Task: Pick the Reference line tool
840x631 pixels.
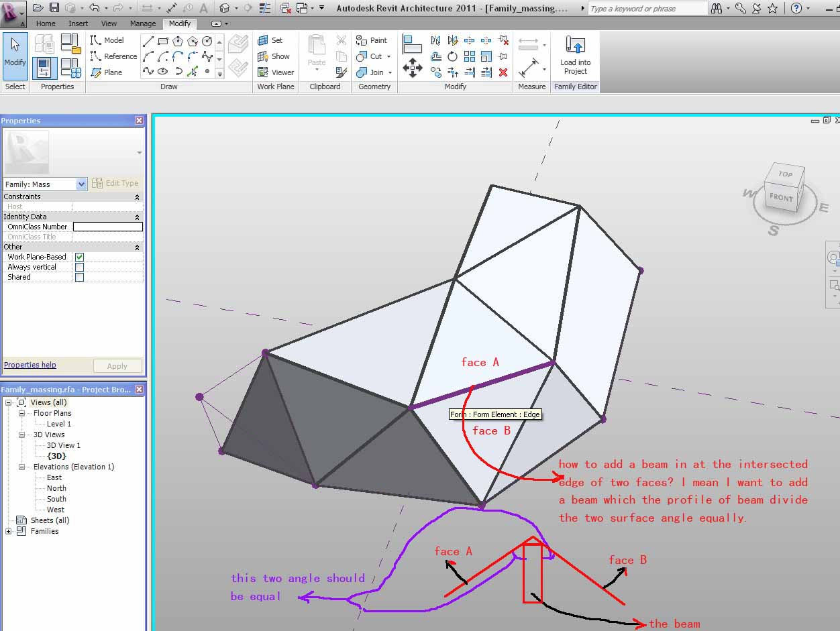Action: pos(113,56)
